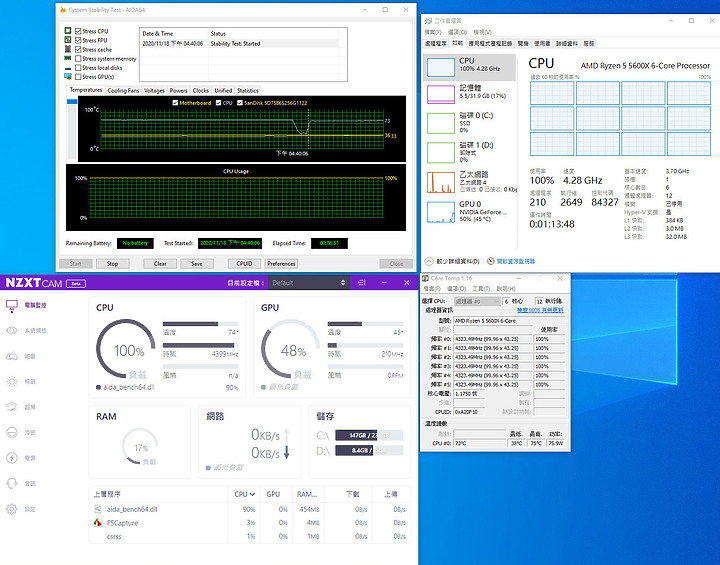Switch to the Clocks tab in AIDA64
Viewport: 720px width, 565px height.
pyautogui.click(x=201, y=90)
